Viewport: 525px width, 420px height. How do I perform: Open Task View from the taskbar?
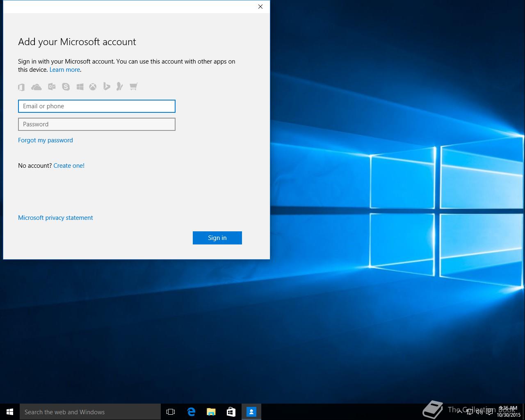tap(171, 412)
